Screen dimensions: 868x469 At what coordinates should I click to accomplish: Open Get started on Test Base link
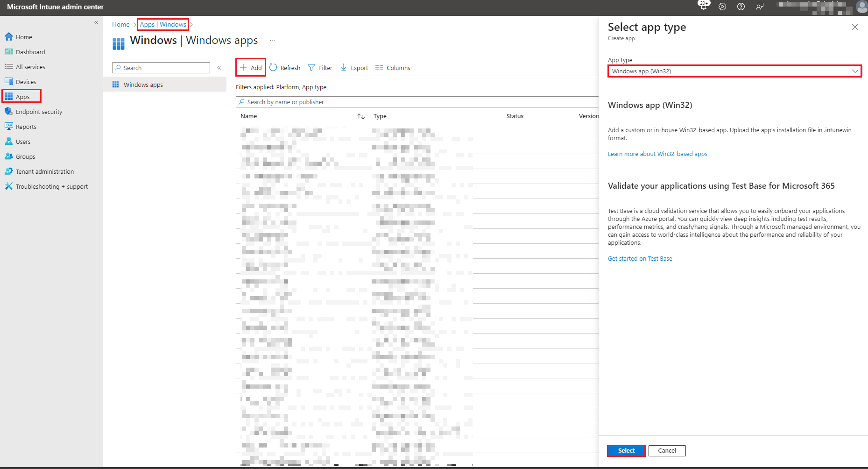pos(640,258)
